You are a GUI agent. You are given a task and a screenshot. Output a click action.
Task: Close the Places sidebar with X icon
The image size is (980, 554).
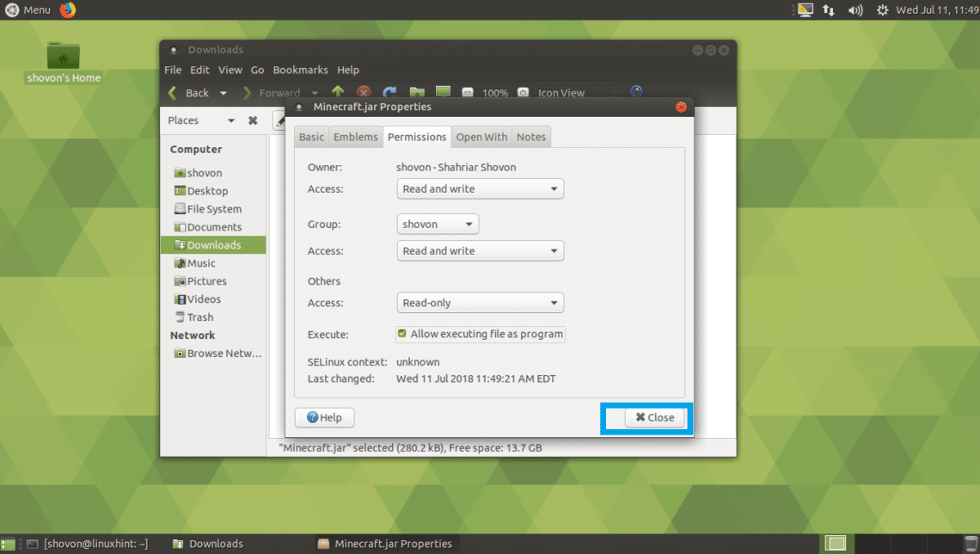(253, 120)
